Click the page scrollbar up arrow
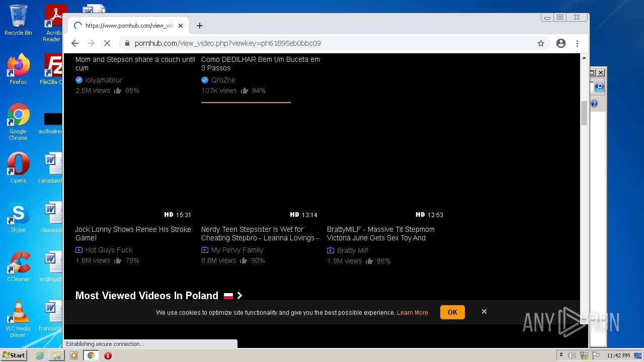 (584, 58)
